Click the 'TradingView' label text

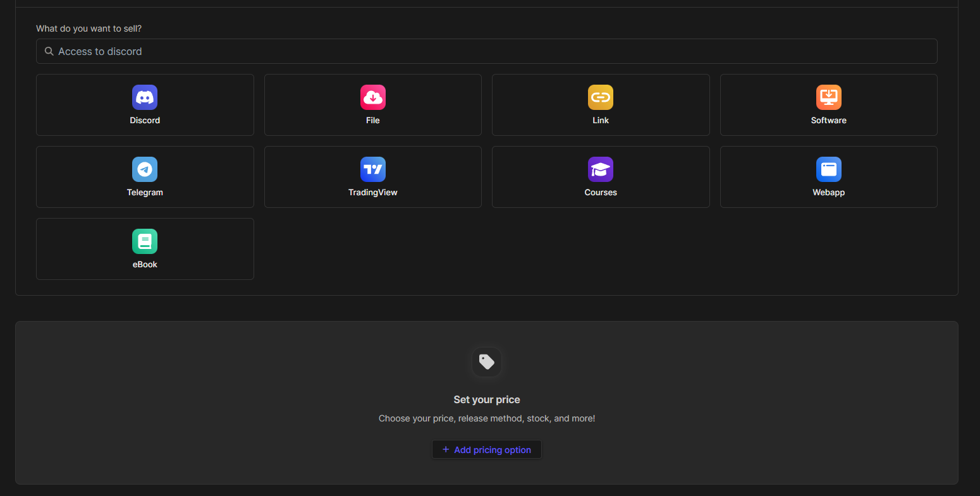[x=373, y=192]
